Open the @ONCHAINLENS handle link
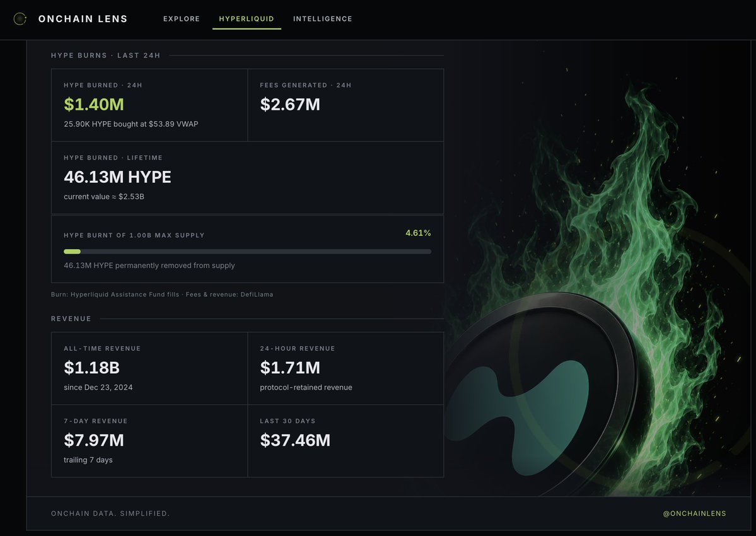 click(x=694, y=513)
